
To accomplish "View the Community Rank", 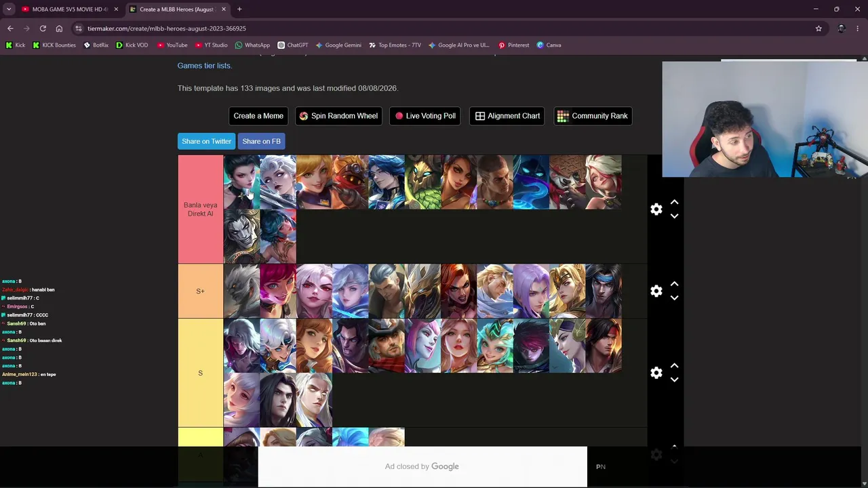I will [x=593, y=116].
